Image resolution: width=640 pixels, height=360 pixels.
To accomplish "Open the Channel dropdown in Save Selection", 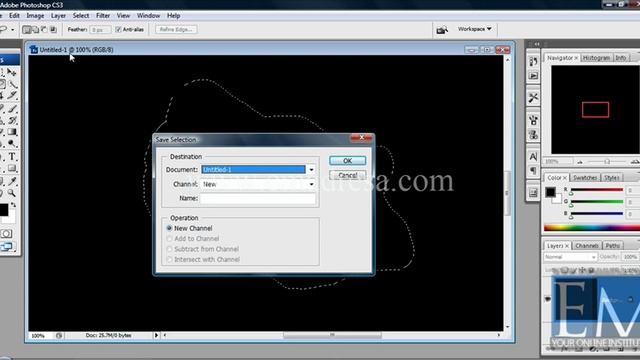I will [311, 184].
